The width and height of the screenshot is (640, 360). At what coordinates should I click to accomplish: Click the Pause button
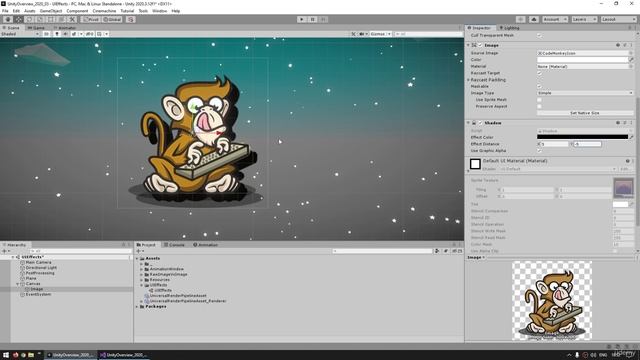(313, 19)
